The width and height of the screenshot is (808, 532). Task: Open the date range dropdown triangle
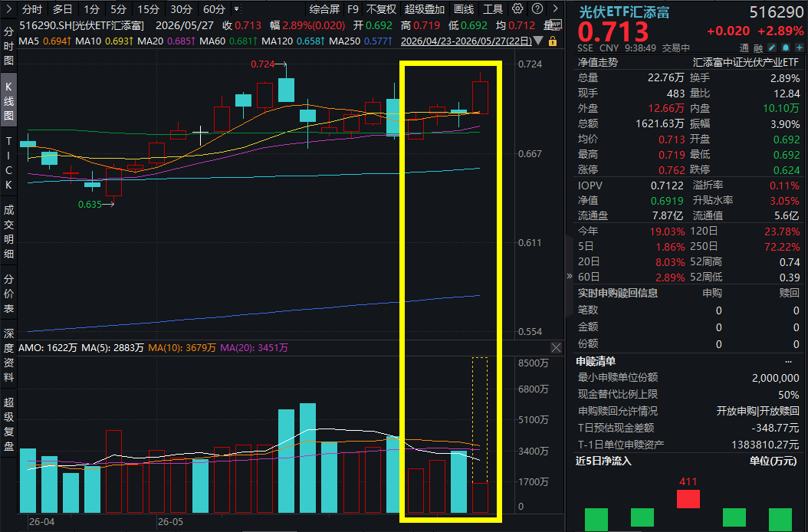538,41
